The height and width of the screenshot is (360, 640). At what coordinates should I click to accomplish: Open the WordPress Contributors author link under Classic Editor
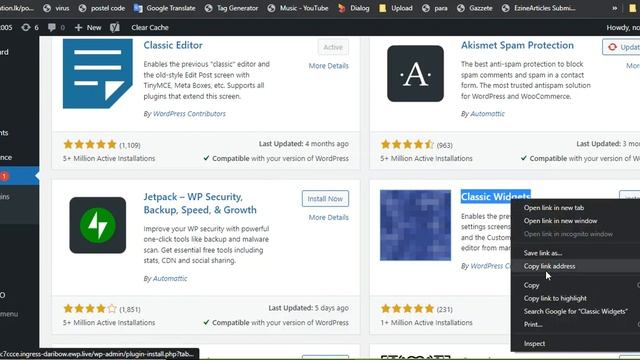tap(189, 114)
